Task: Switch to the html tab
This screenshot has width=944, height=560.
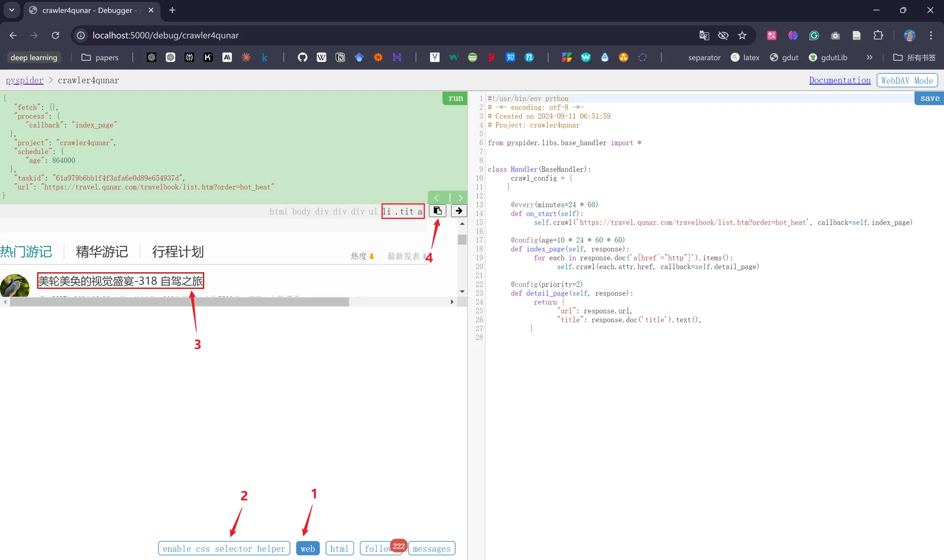Action: click(x=339, y=548)
